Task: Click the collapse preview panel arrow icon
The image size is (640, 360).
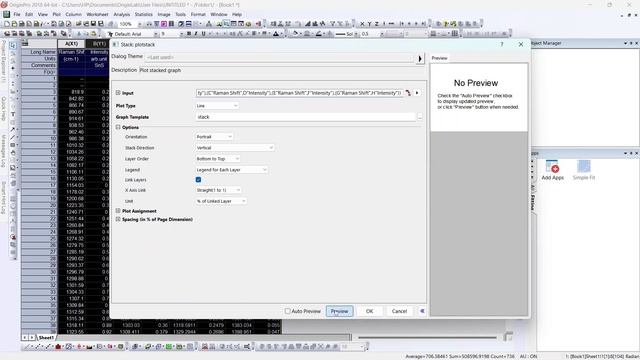Action: click(422, 311)
